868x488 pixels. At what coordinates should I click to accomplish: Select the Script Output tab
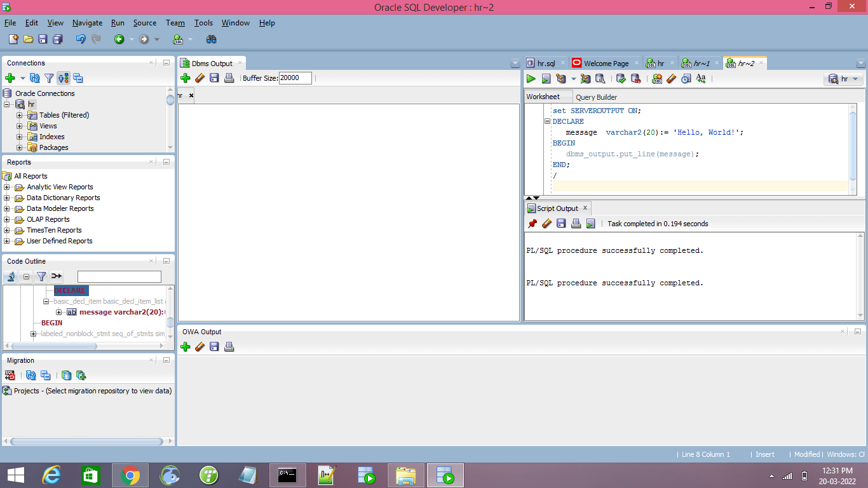(557, 208)
